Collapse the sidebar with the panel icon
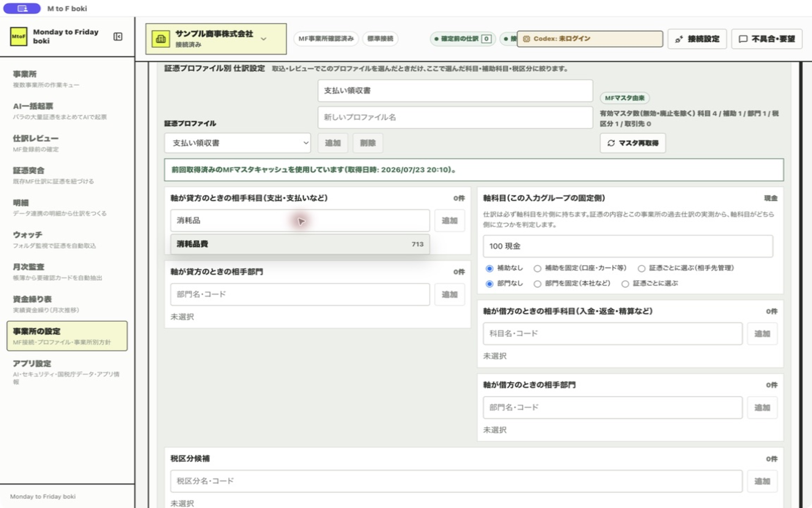 [118, 37]
